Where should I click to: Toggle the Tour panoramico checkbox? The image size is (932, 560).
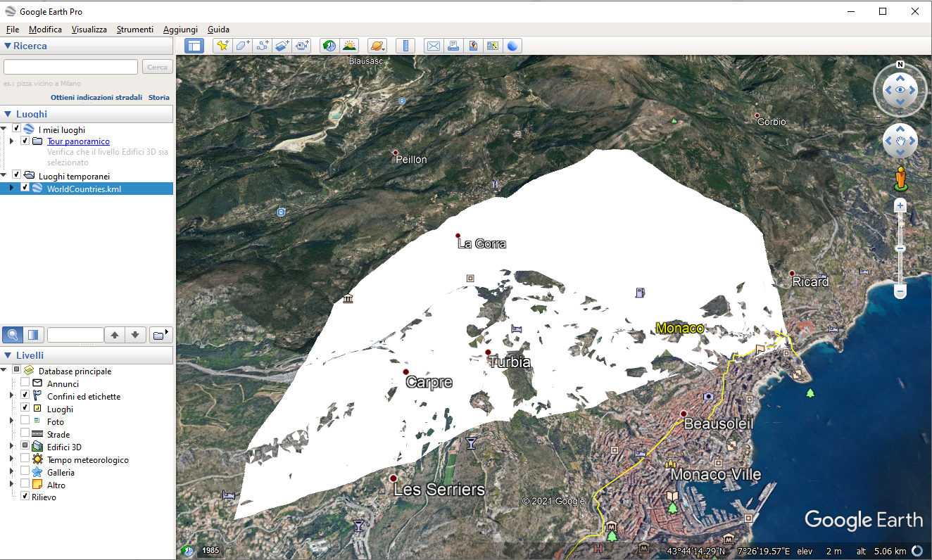coord(25,141)
